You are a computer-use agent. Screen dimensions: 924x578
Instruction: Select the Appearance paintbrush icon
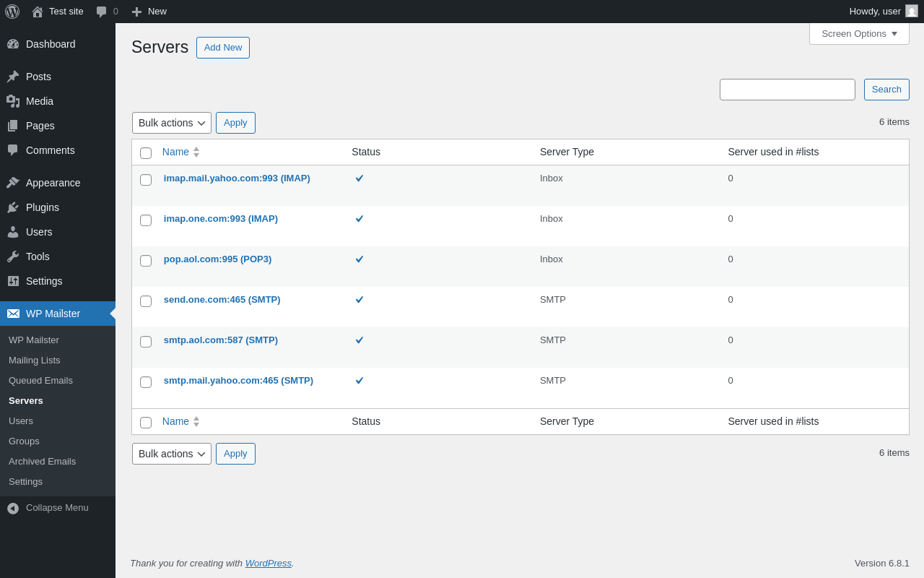(13, 183)
